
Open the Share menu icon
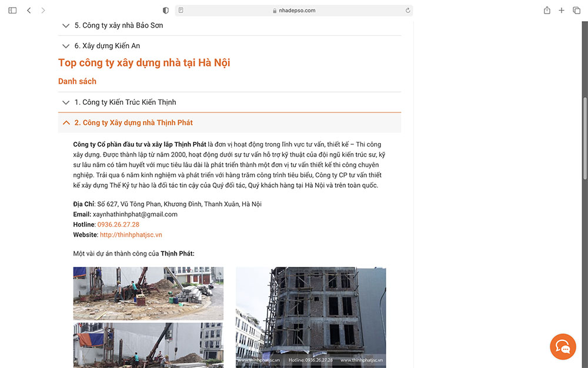click(x=547, y=10)
